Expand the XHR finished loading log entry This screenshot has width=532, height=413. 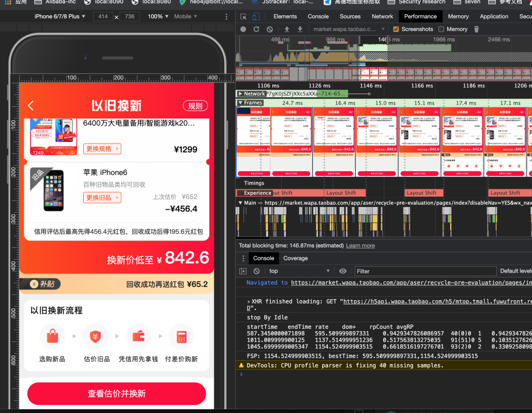(x=249, y=301)
